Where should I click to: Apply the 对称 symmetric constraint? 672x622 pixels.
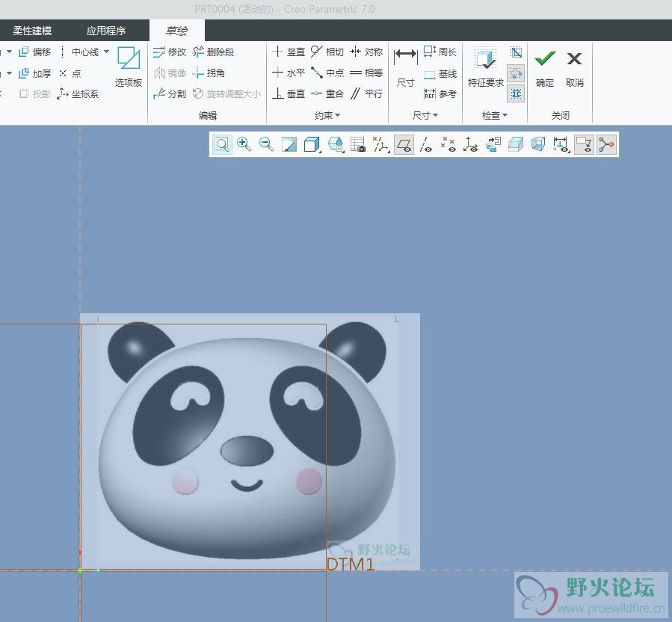pyautogui.click(x=366, y=52)
